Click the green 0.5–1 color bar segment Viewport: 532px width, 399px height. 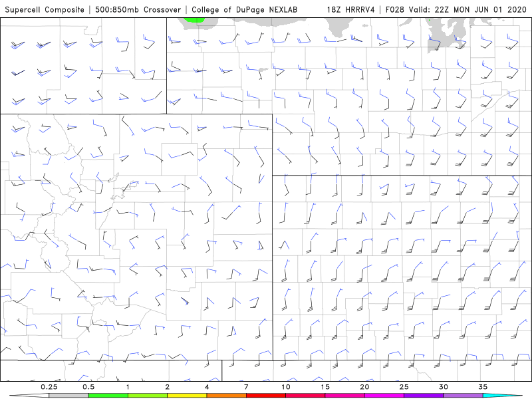pyautogui.click(x=108, y=396)
